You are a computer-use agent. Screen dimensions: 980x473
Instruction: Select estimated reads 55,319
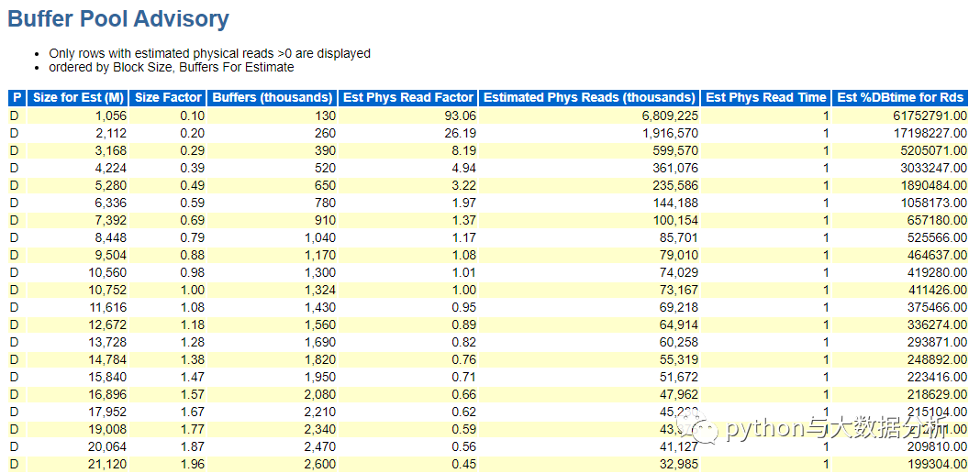point(679,360)
